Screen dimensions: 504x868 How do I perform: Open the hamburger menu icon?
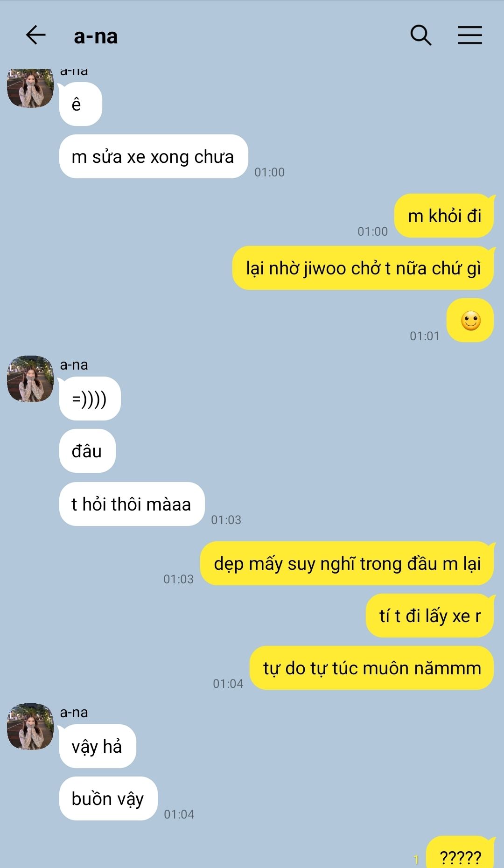[x=469, y=35]
